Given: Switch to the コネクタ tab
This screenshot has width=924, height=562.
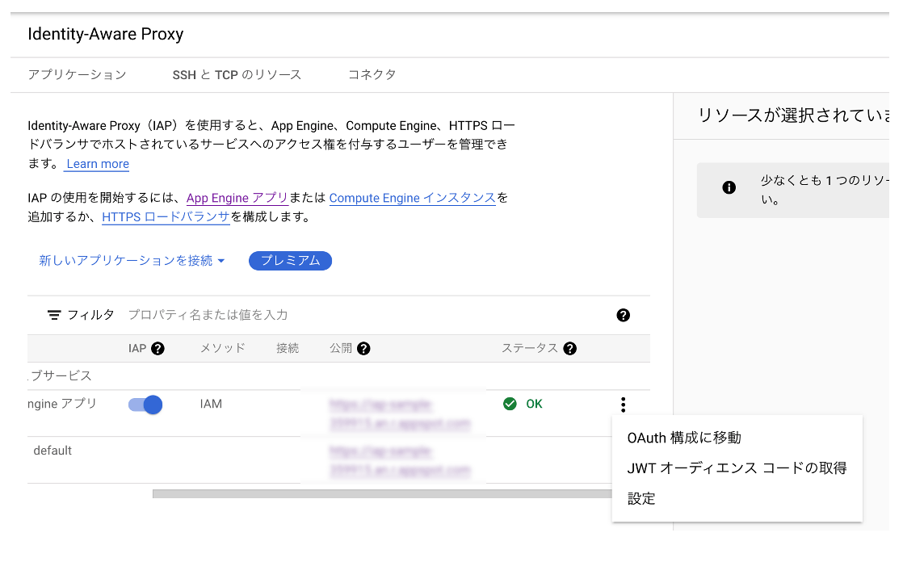Looking at the screenshot, I should pos(372,75).
